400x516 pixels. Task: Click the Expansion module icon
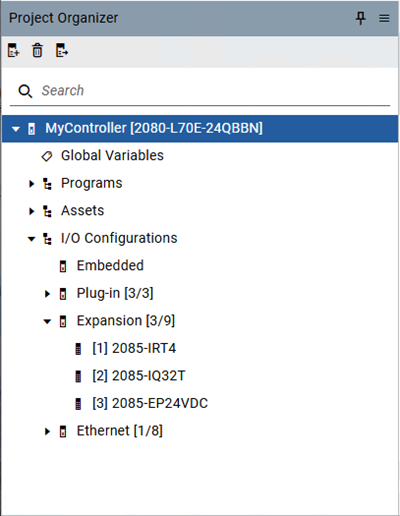[63, 322]
